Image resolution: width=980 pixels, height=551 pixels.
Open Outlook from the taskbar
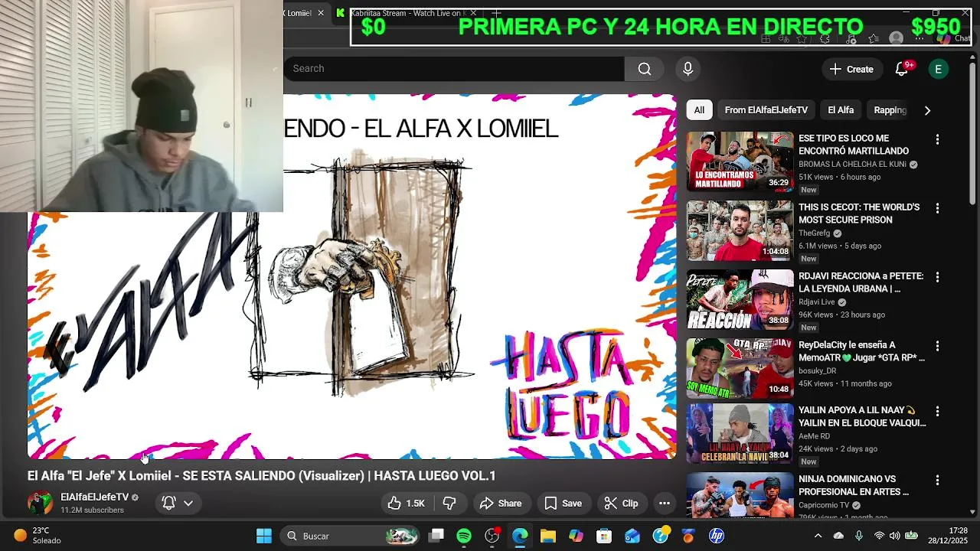point(632,536)
